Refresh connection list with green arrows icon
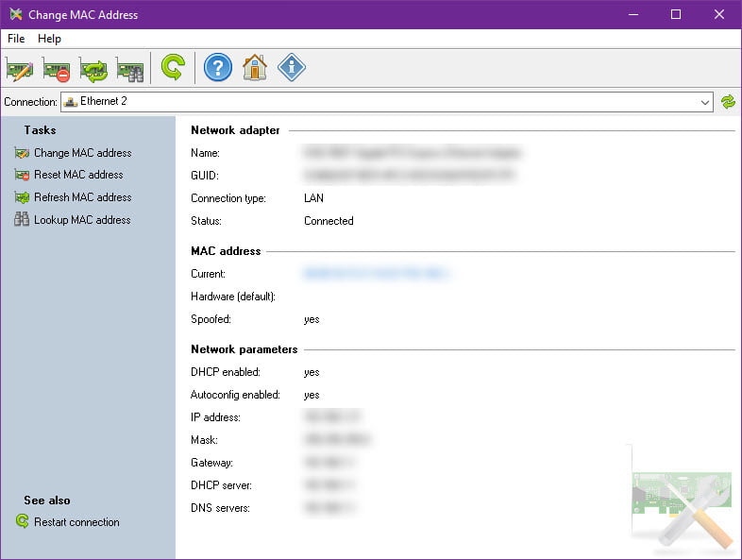 click(x=728, y=102)
